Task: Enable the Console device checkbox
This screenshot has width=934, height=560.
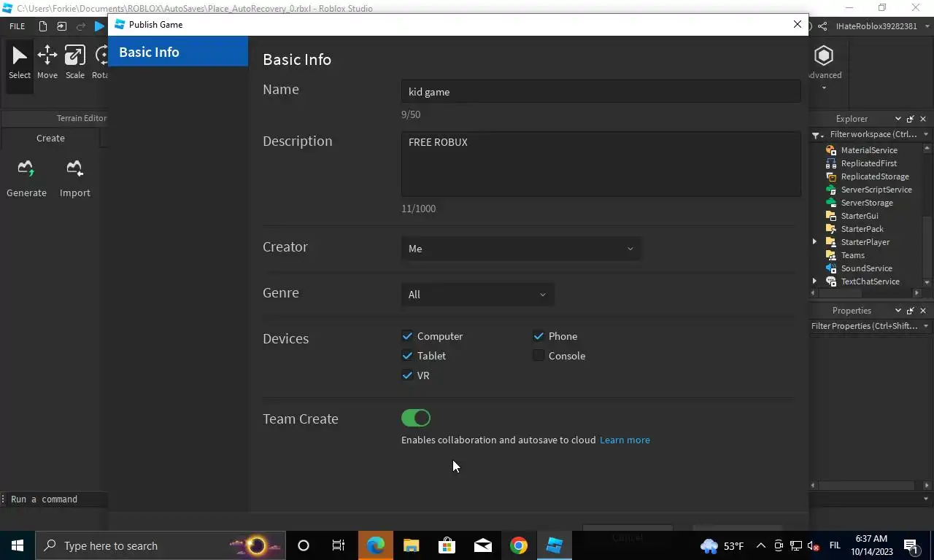Action: pyautogui.click(x=539, y=356)
